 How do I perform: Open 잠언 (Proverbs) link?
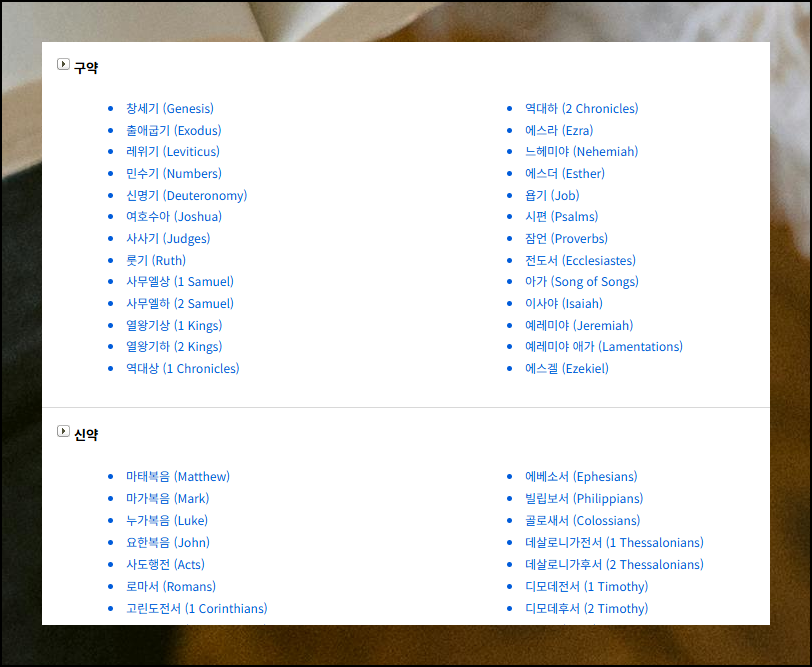click(567, 239)
